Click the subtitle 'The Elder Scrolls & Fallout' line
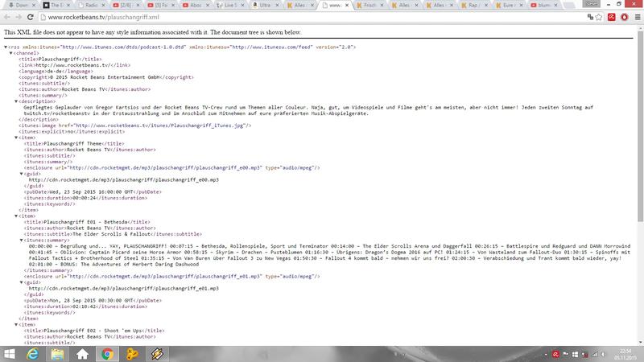The height and width of the screenshot is (362, 644). [113, 234]
